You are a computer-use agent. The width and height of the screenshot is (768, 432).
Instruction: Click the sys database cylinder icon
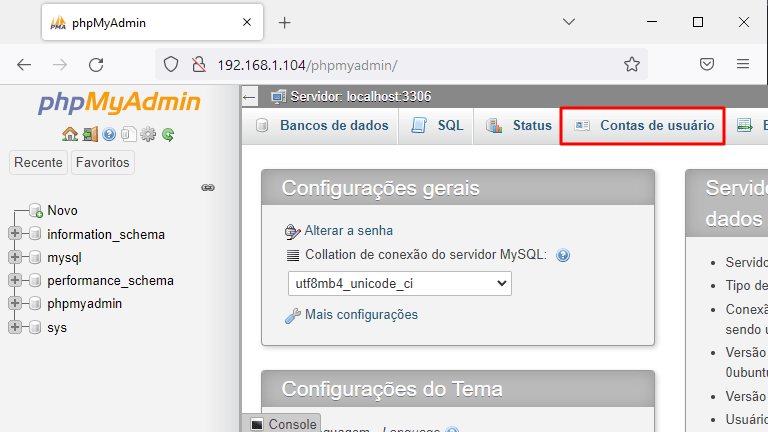[x=35, y=327]
